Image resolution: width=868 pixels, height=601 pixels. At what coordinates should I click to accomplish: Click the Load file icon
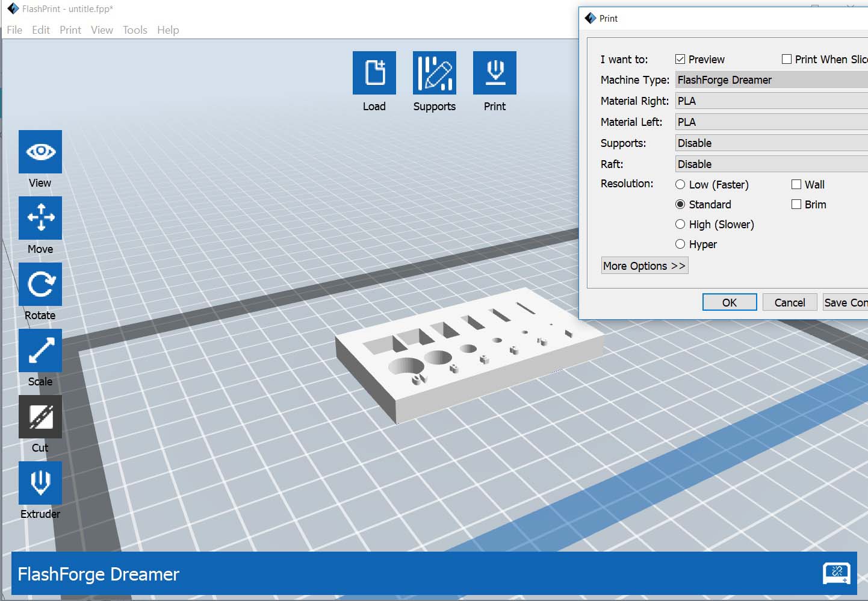pos(374,73)
